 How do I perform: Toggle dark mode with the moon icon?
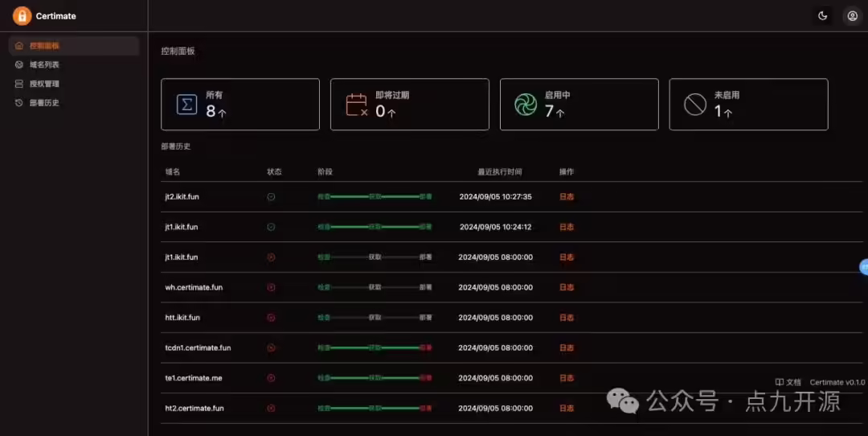(x=823, y=16)
